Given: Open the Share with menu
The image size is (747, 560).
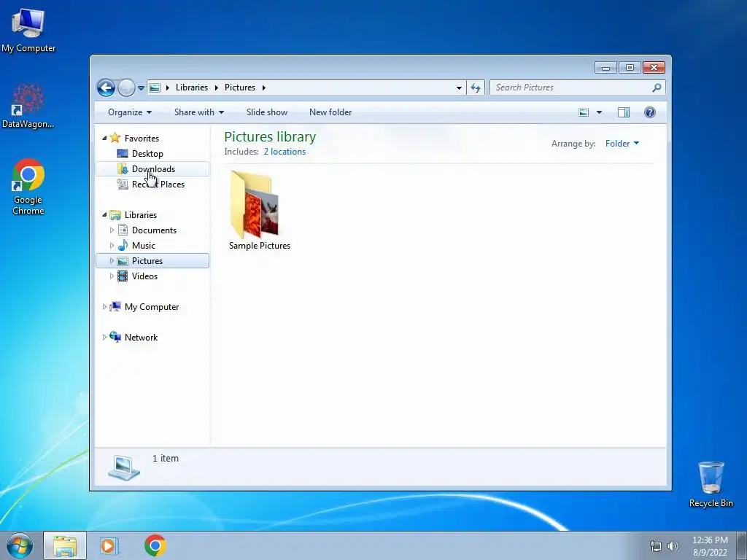Looking at the screenshot, I should [x=198, y=112].
